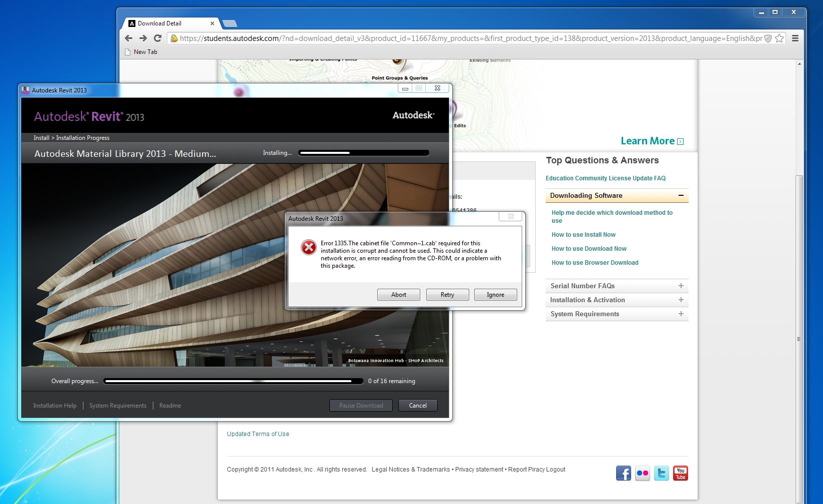Click Ignore in the error dialog
This screenshot has width=823, height=504.
(495, 295)
